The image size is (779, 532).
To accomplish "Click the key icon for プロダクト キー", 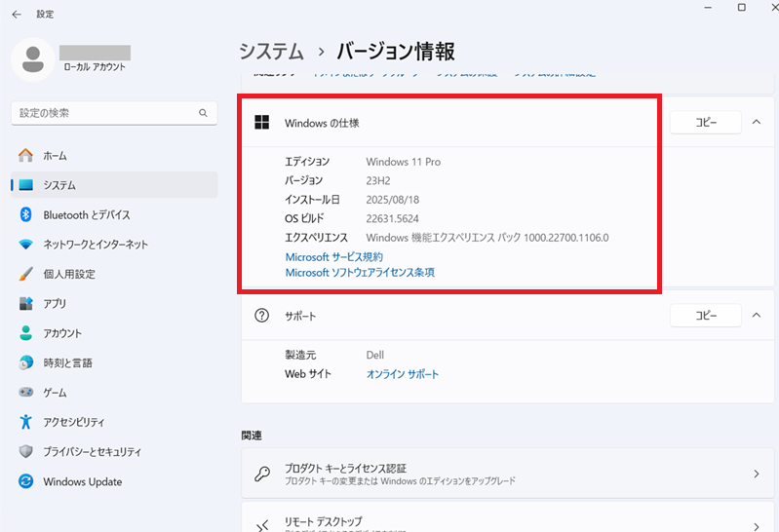I will (x=262, y=474).
